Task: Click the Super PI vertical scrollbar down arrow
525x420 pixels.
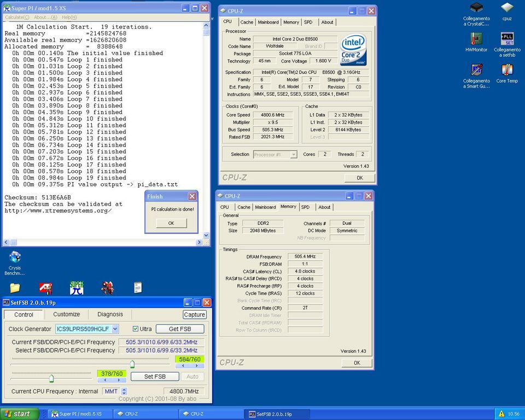Action: tap(206, 236)
